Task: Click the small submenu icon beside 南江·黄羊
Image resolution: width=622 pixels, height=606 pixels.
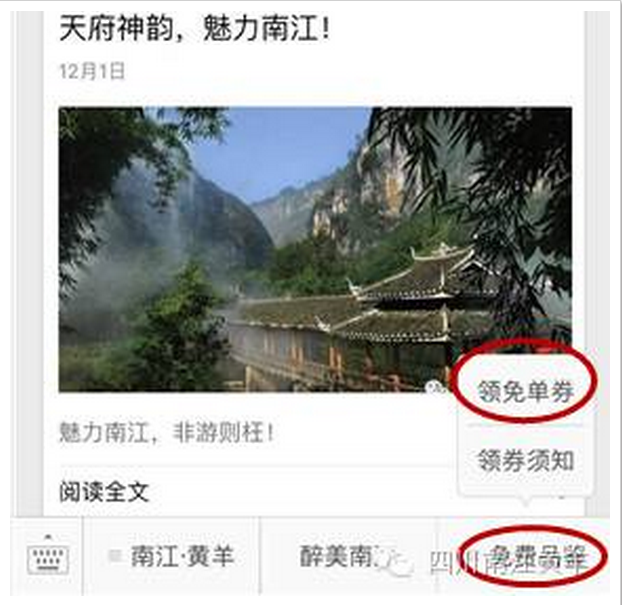Action: [x=115, y=556]
